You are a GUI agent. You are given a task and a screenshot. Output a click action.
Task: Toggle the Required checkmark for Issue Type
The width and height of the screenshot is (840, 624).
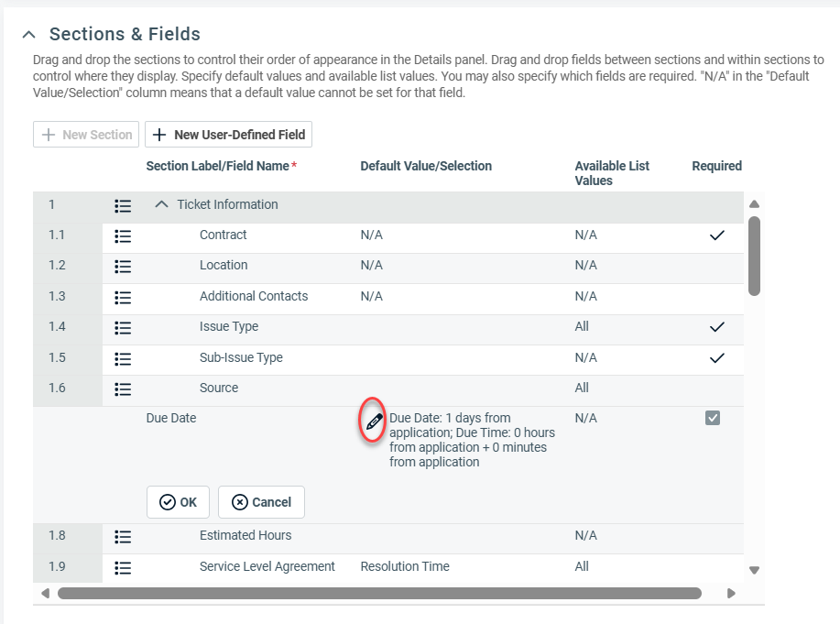coord(717,328)
